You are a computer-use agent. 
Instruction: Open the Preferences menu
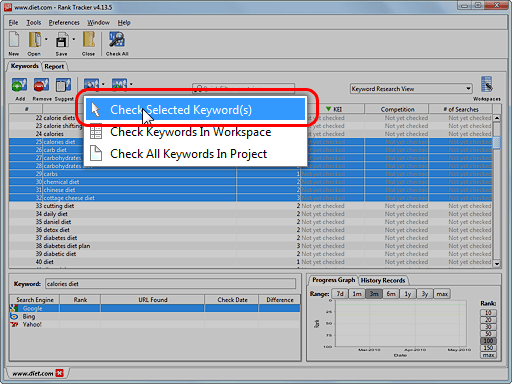click(x=64, y=23)
